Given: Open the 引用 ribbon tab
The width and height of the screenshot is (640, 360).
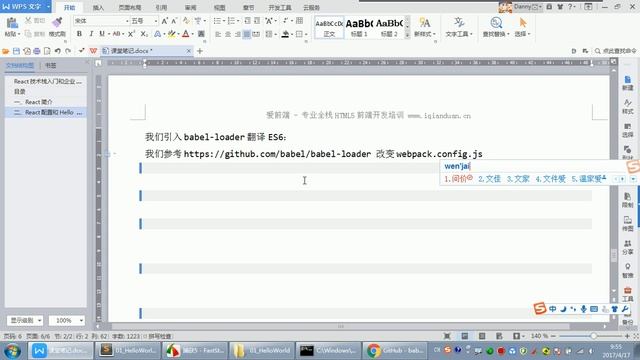Looking at the screenshot, I should click(x=161, y=7).
